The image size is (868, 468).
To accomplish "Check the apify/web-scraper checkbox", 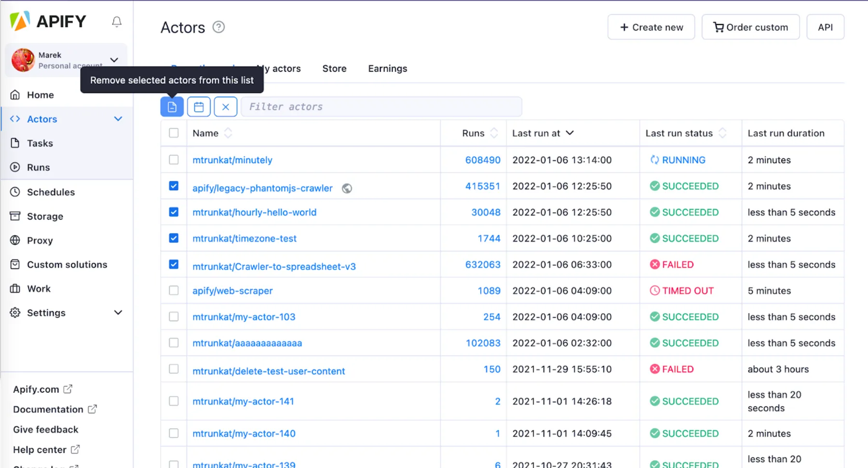I will [174, 290].
